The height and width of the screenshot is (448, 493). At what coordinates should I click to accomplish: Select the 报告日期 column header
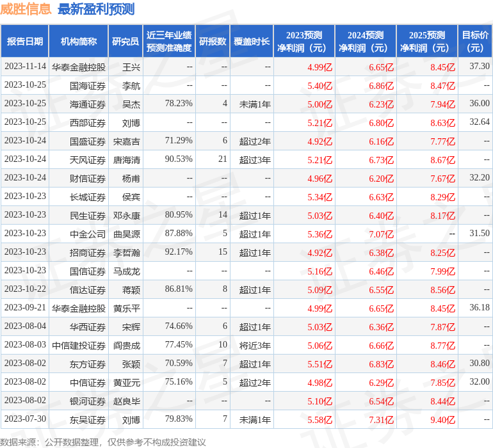pyautogui.click(x=25, y=41)
